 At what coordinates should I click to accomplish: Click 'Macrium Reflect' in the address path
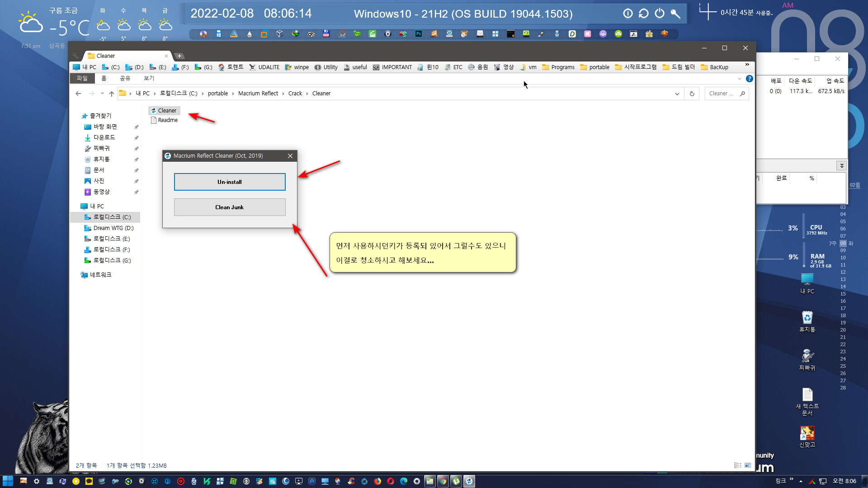point(258,94)
